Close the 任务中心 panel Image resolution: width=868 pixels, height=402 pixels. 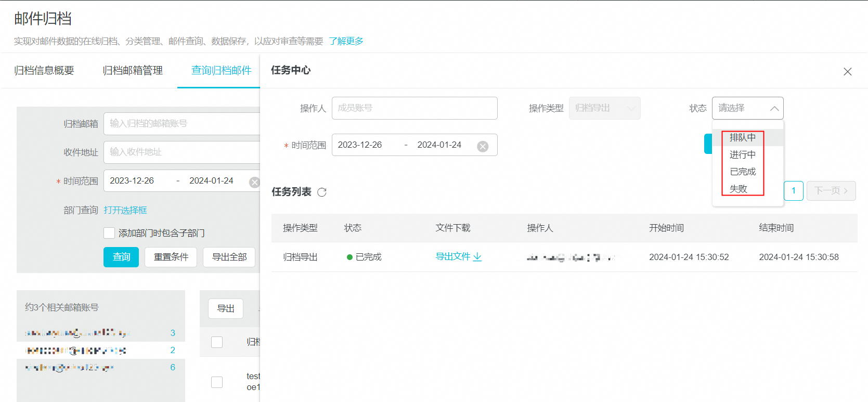847,72
